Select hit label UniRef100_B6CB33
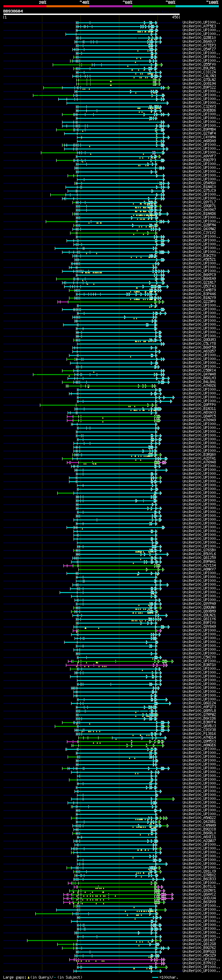Screen dimensions: 222x980 click(199, 879)
